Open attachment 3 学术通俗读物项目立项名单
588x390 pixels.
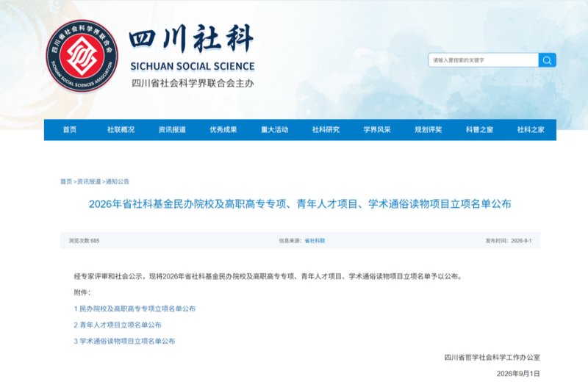(124, 341)
